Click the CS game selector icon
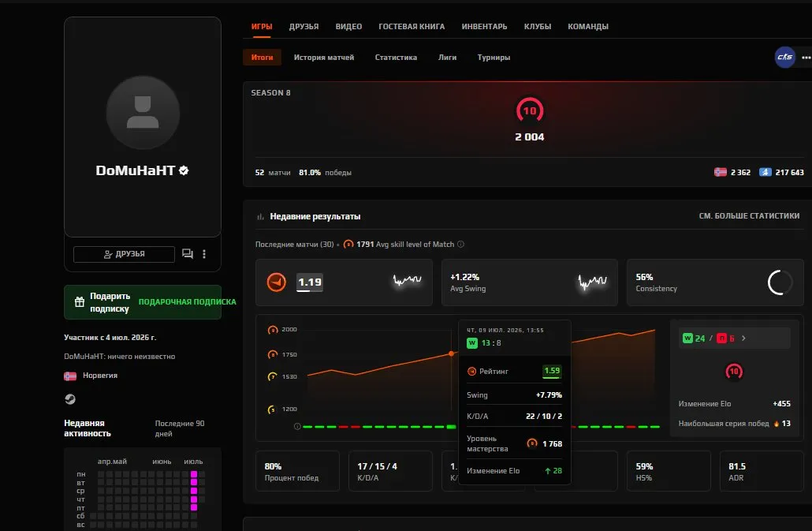 click(784, 57)
